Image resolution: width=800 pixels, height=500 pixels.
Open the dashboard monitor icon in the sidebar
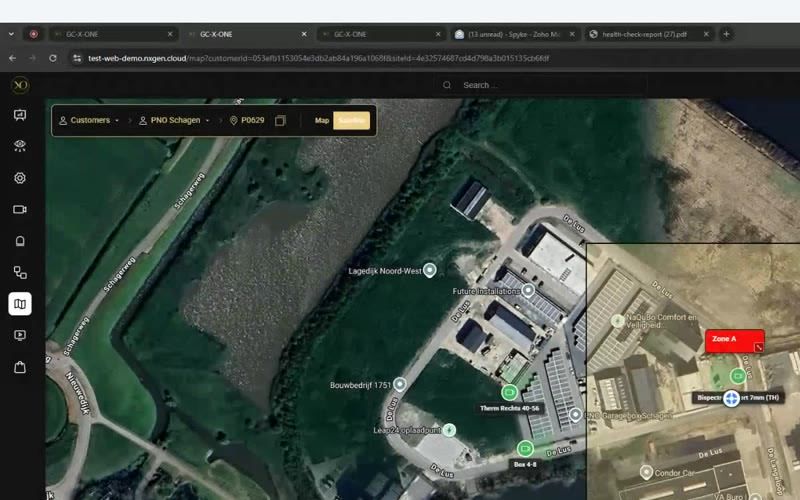[x=20, y=115]
